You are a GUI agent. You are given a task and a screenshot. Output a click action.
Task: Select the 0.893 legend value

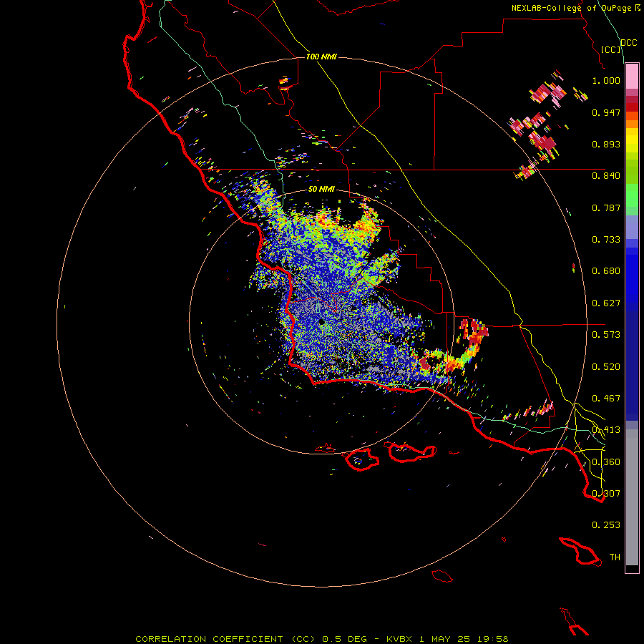pos(606,144)
